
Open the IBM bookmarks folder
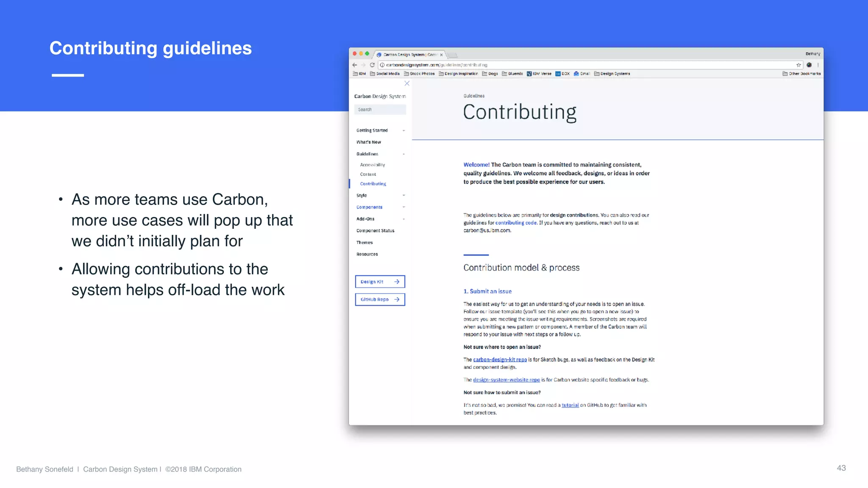[359, 74]
